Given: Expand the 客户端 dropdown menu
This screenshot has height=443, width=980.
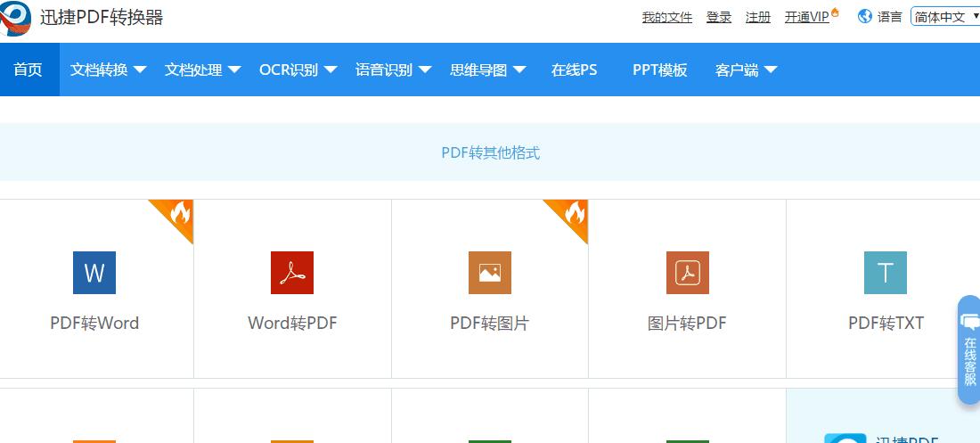Looking at the screenshot, I should pyautogui.click(x=747, y=70).
